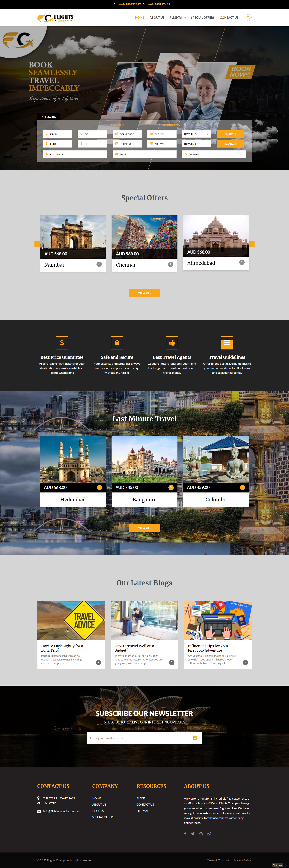Click the arrow icon on Mumbai card
The height and width of the screenshot is (868, 289).
coord(99,264)
